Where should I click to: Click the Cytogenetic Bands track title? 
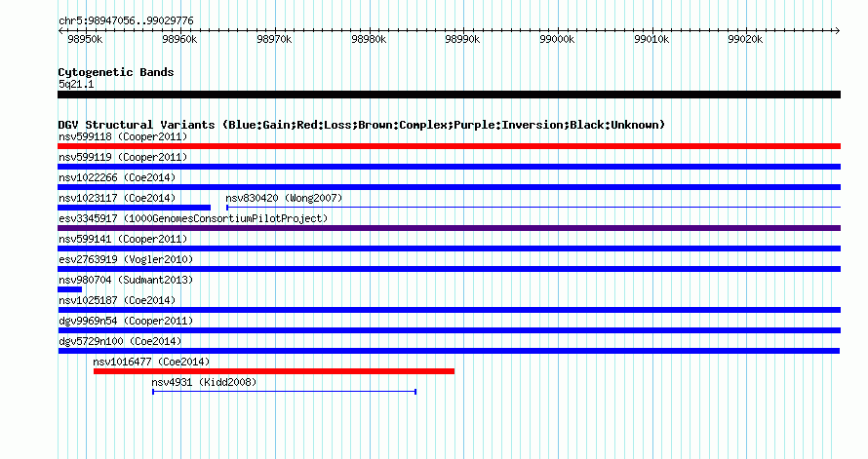pos(116,72)
